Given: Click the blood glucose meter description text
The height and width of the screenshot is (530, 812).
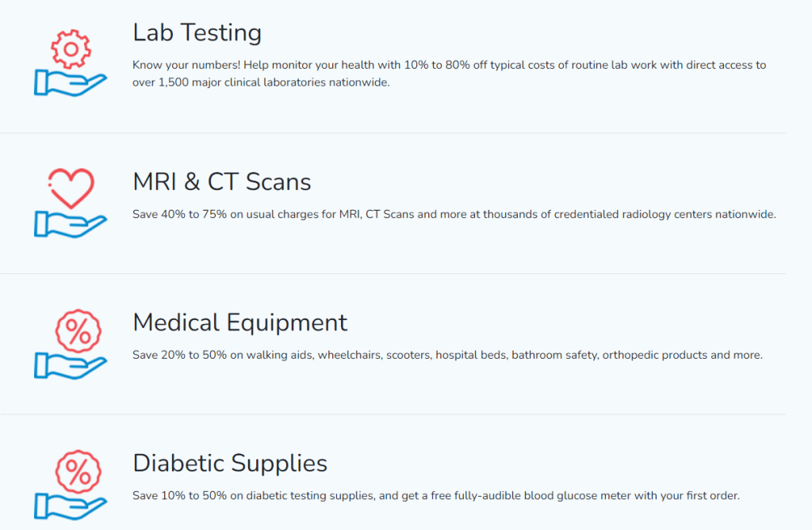Looking at the screenshot, I should [x=436, y=496].
